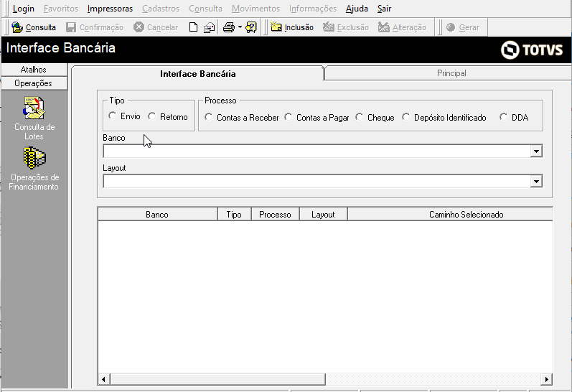This screenshot has width=572, height=392.
Task: Click the Confirmação save icon
Action: (x=71, y=27)
